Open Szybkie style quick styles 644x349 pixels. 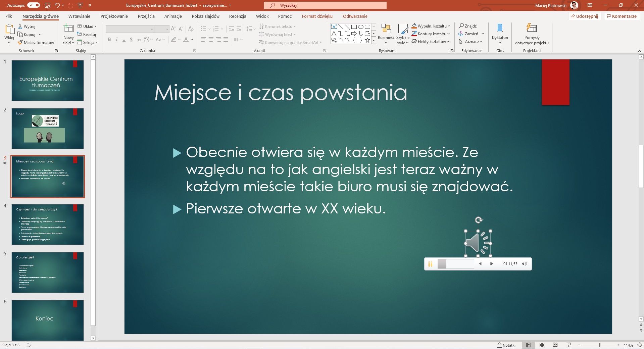tap(403, 34)
